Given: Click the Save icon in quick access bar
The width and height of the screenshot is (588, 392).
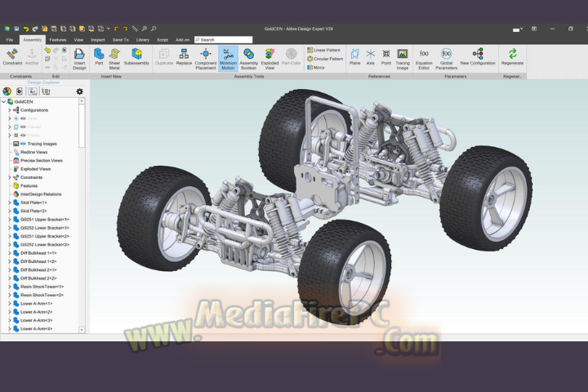Looking at the screenshot, I should [x=16, y=29].
